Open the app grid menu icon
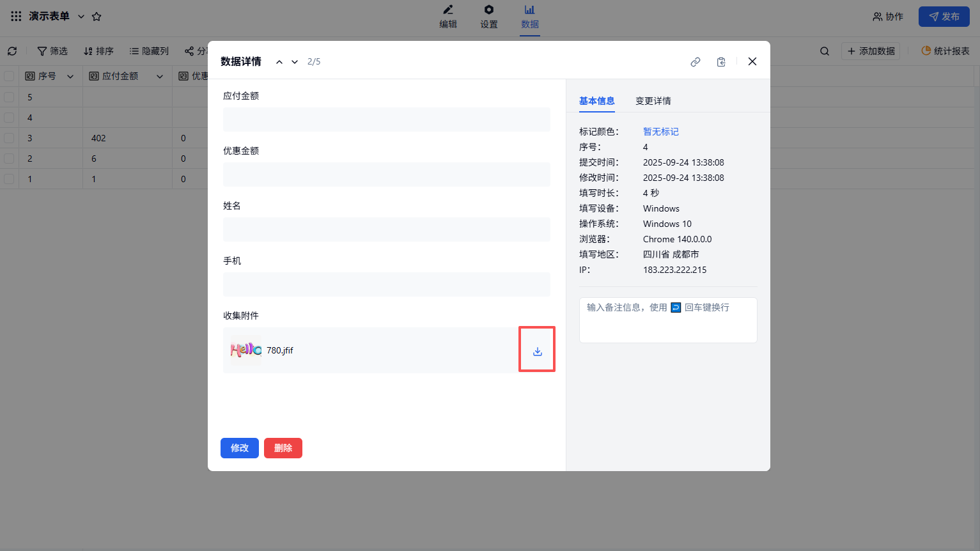The width and height of the screenshot is (980, 551). 16,16
